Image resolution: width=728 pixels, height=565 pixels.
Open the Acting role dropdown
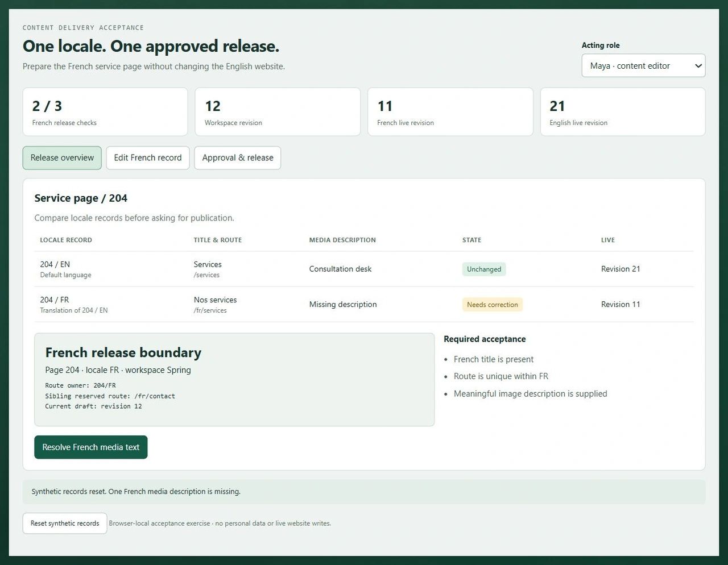643,65
